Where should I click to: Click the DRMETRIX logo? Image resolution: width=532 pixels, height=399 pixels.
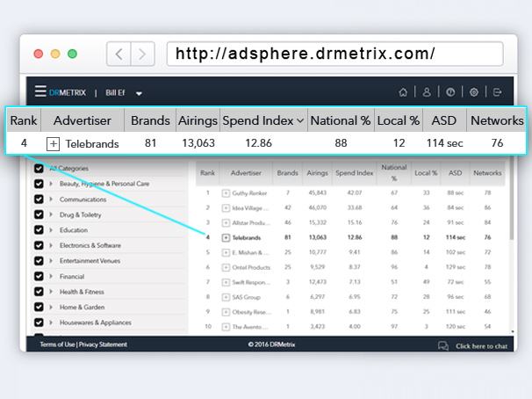68,92
